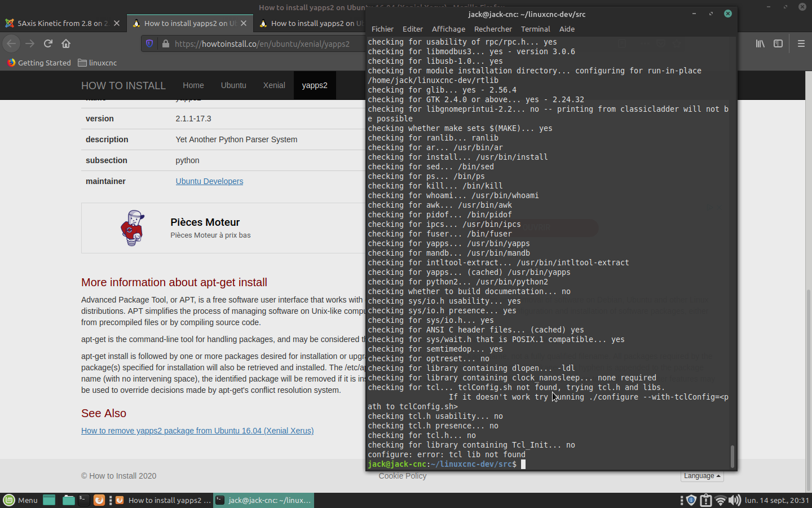Open the Firefox library icon
812x508 pixels.
pyautogui.click(x=760, y=43)
